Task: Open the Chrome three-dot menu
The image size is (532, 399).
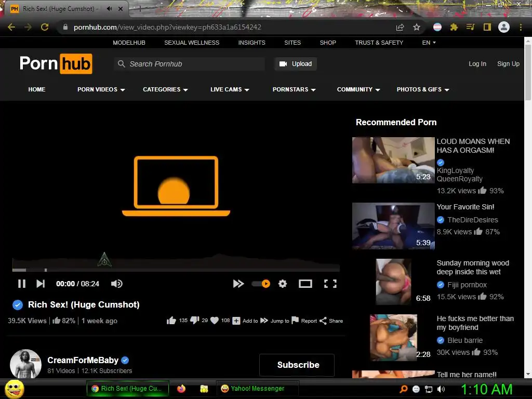Action: [x=521, y=27]
